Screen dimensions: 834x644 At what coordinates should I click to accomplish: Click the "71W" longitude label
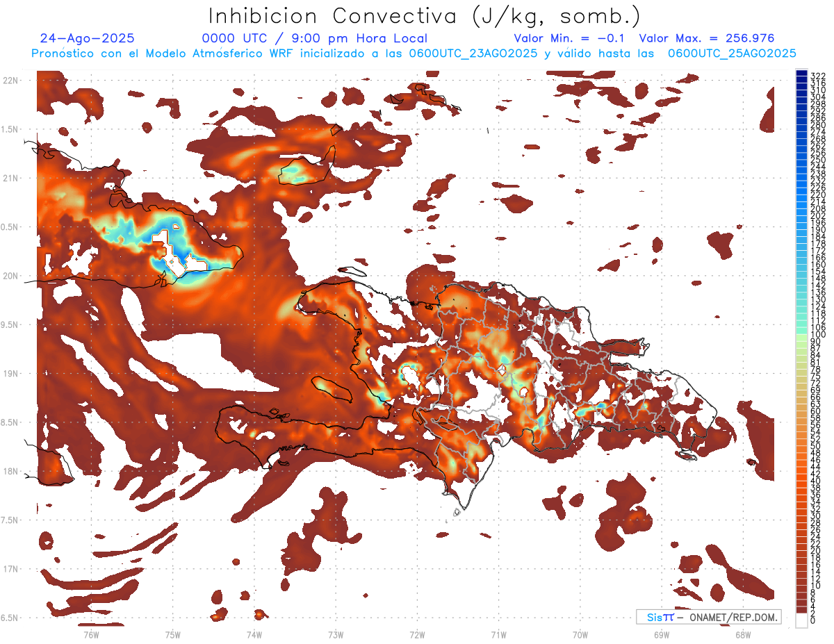pos(498,635)
